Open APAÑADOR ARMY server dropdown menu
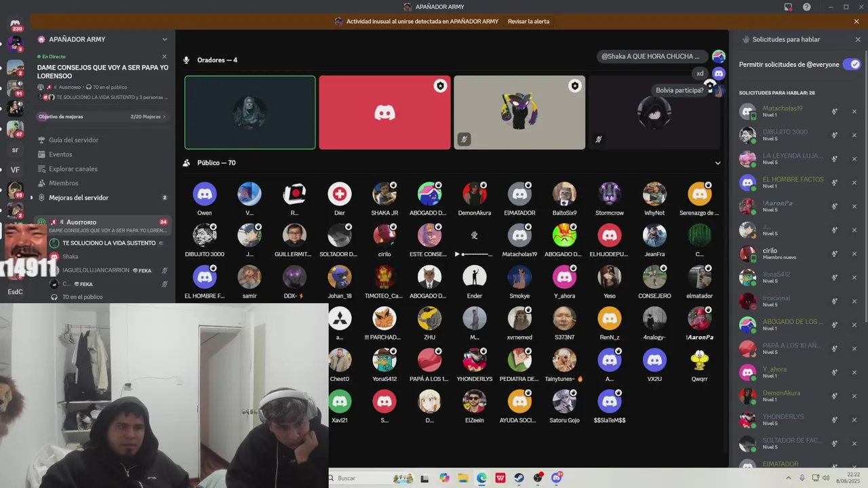The width and height of the screenshot is (868, 488). coord(164,39)
